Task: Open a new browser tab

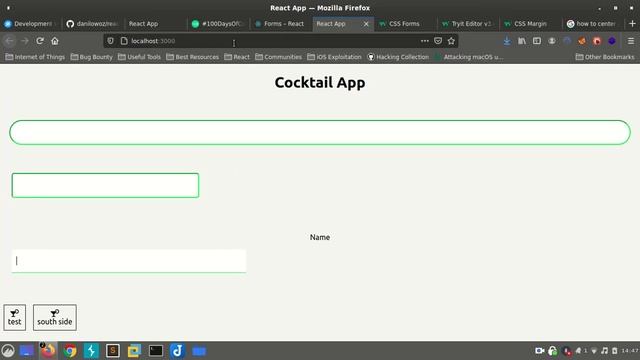Action: click(632, 24)
